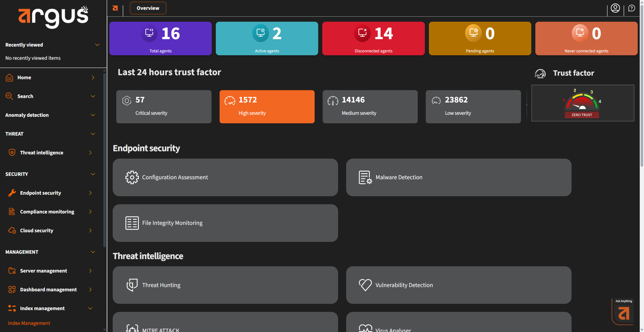Expand the Search menu chevron
This screenshot has height=332, width=644.
(93, 96)
